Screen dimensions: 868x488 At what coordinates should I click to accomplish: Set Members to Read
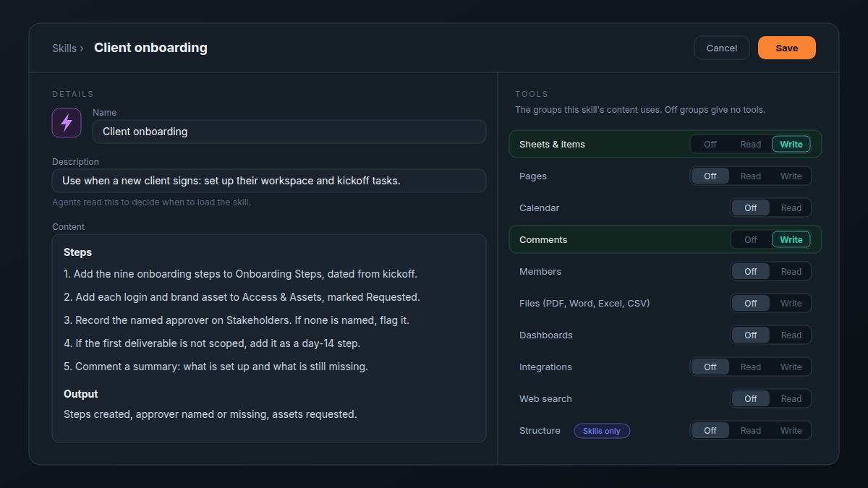click(x=791, y=271)
